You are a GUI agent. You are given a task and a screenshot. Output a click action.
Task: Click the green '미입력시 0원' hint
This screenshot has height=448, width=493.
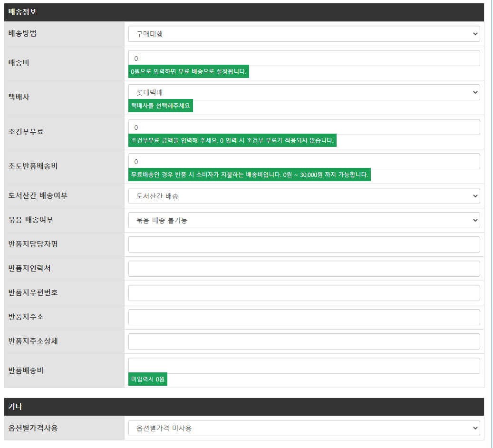tap(148, 380)
